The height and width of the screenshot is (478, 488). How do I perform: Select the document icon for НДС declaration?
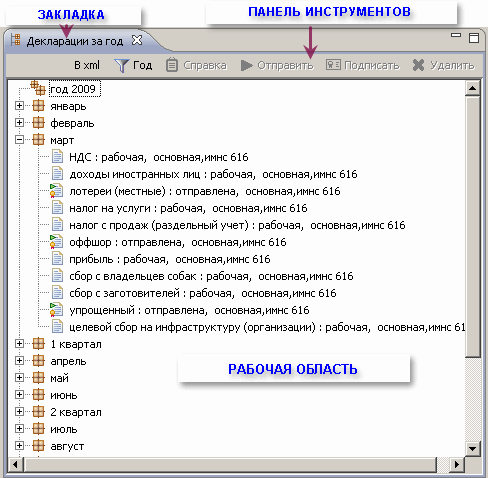pyautogui.click(x=57, y=157)
